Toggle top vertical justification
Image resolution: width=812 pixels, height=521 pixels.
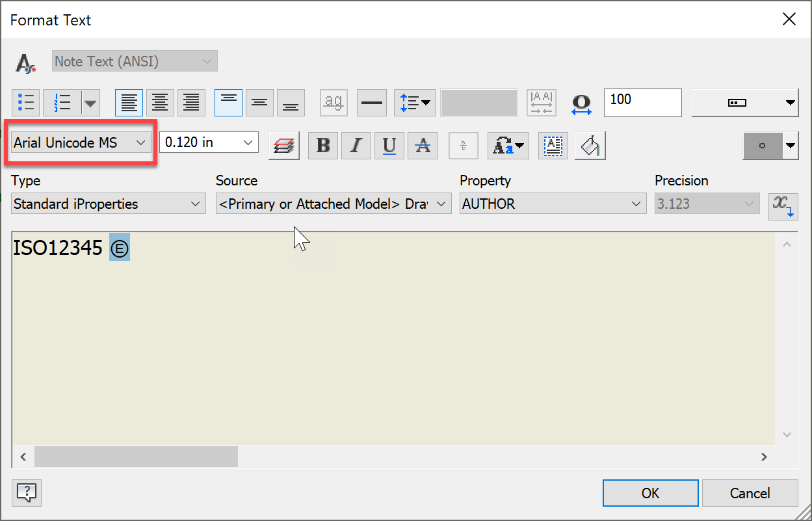[228, 103]
